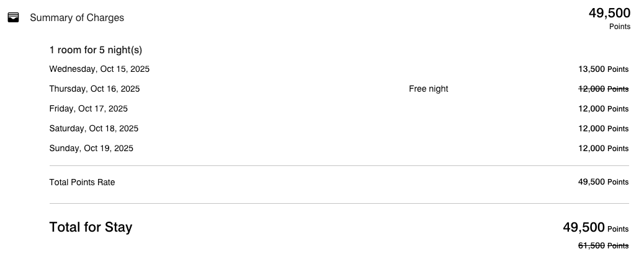
Task: Select the Total for Stay 49,500 Points
Action: coord(596,227)
